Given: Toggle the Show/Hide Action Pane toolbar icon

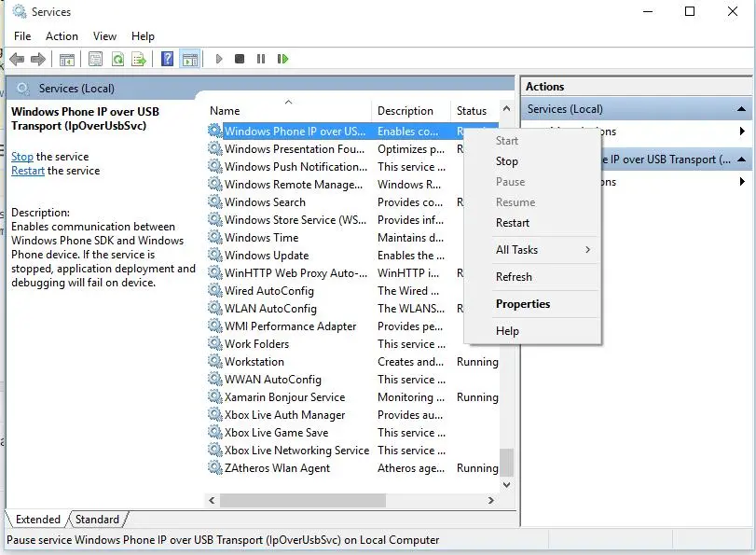Looking at the screenshot, I should click(189, 60).
